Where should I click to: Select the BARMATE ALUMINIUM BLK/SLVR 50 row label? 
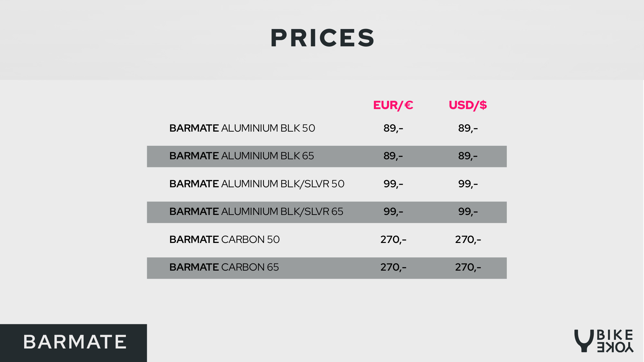[x=257, y=184]
